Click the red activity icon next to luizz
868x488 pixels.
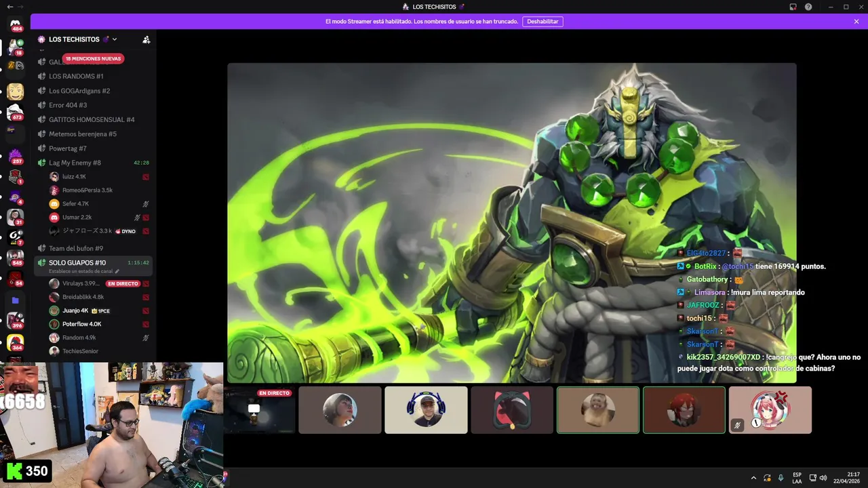(146, 177)
